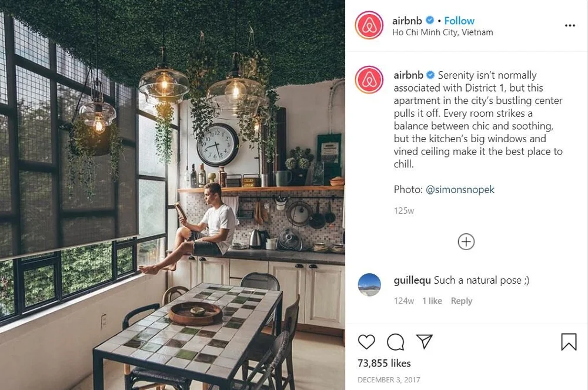Click the Airbnb logo avatar in header

coord(369,25)
